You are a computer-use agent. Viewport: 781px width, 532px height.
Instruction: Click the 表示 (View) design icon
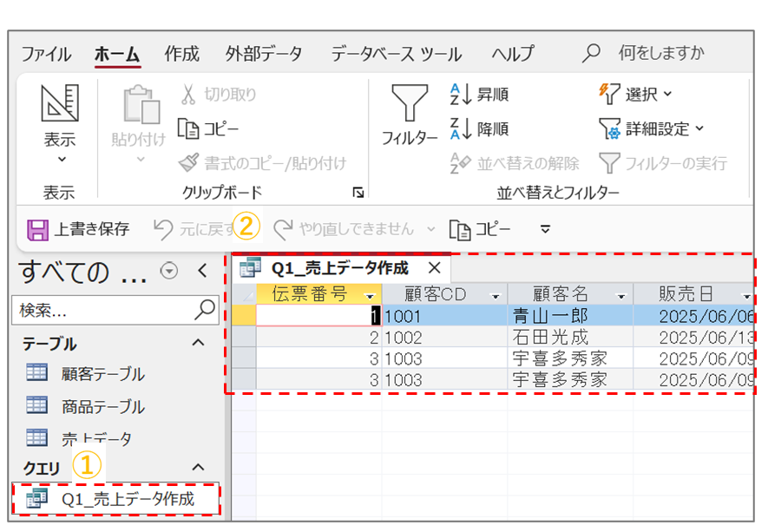[x=60, y=105]
